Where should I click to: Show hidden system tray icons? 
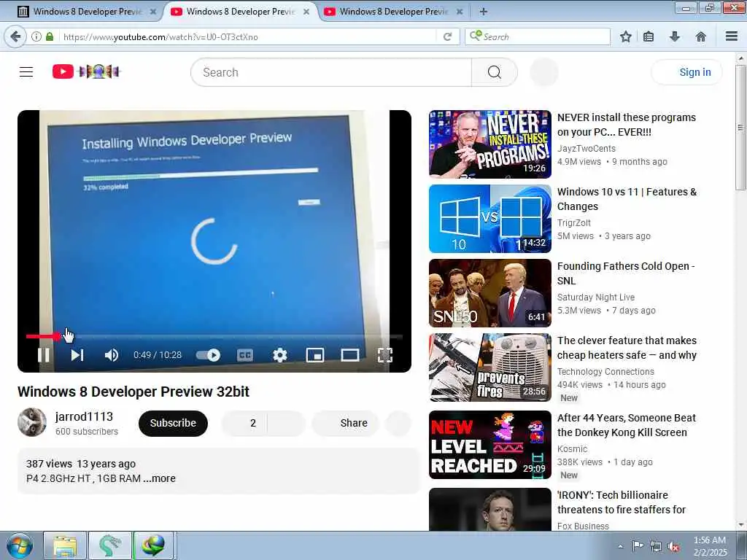(x=620, y=546)
